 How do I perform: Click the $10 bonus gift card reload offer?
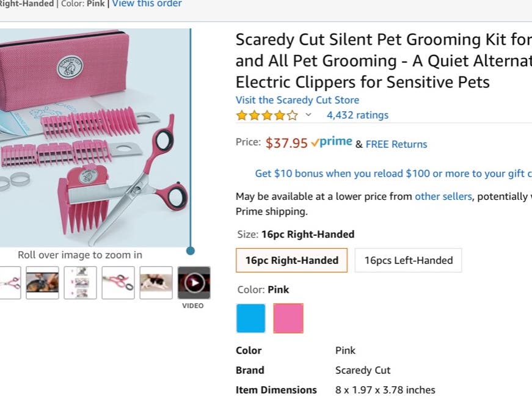coord(393,174)
